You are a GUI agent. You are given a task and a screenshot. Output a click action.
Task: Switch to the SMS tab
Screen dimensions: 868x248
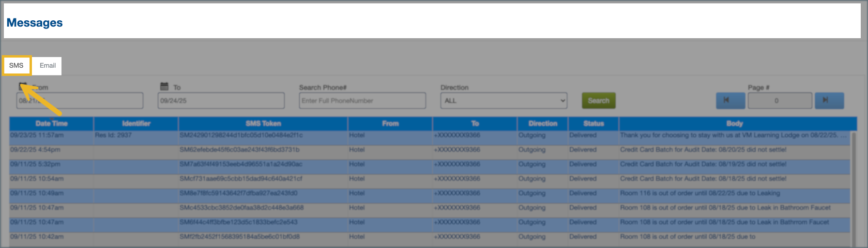click(16, 66)
